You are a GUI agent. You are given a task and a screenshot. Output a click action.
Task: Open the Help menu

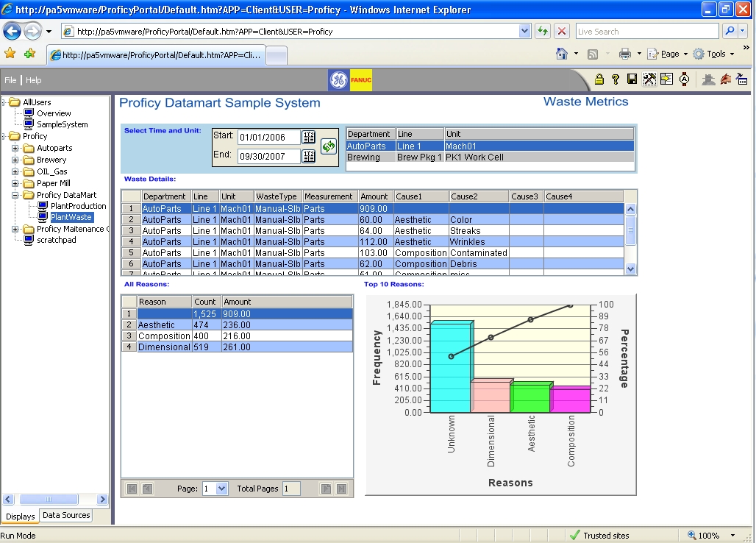(x=33, y=80)
